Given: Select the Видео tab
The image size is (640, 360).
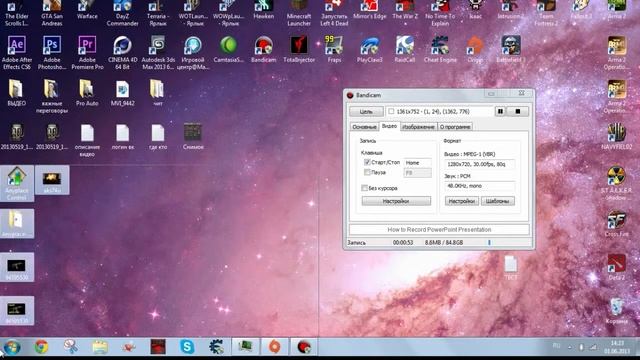Looking at the screenshot, I should 389,126.
